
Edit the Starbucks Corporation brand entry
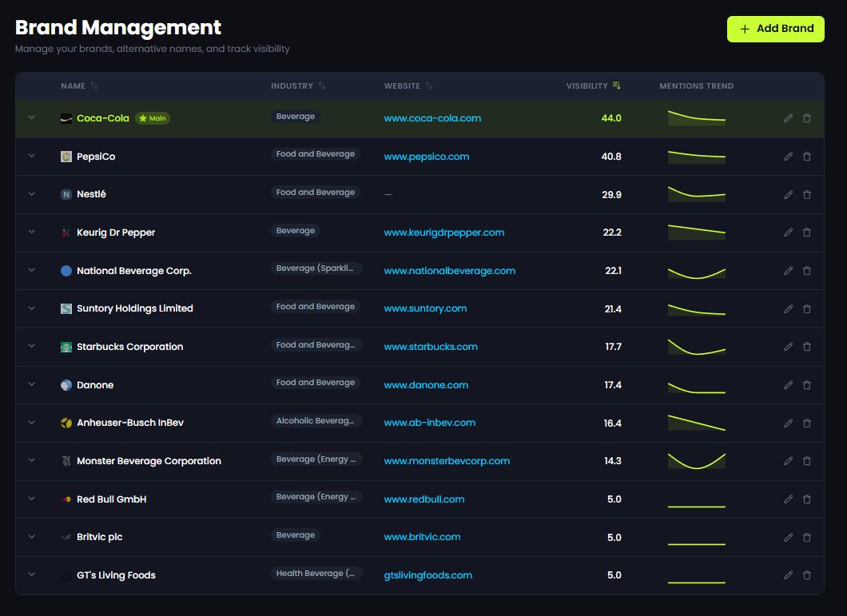pyautogui.click(x=788, y=347)
